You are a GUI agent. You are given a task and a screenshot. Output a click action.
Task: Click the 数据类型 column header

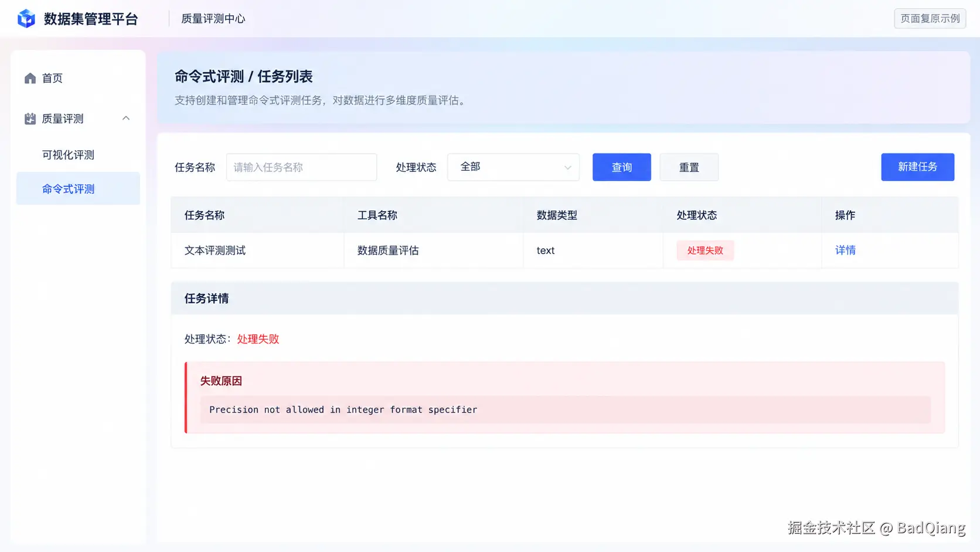(x=557, y=215)
